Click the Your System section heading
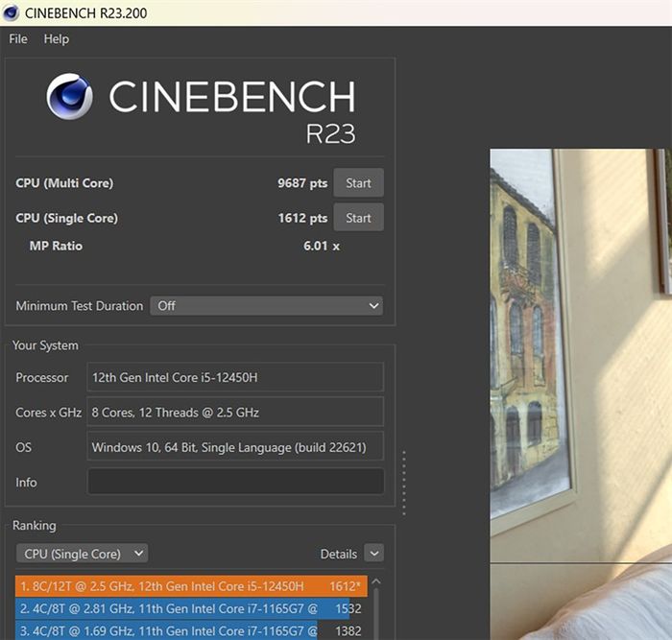 [45, 345]
